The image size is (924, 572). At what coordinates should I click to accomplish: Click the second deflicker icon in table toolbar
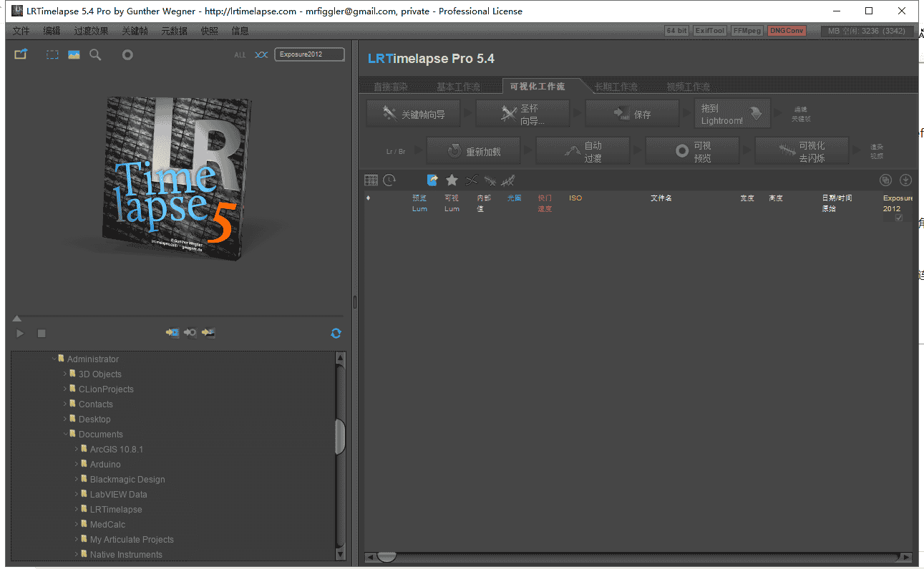tap(508, 180)
